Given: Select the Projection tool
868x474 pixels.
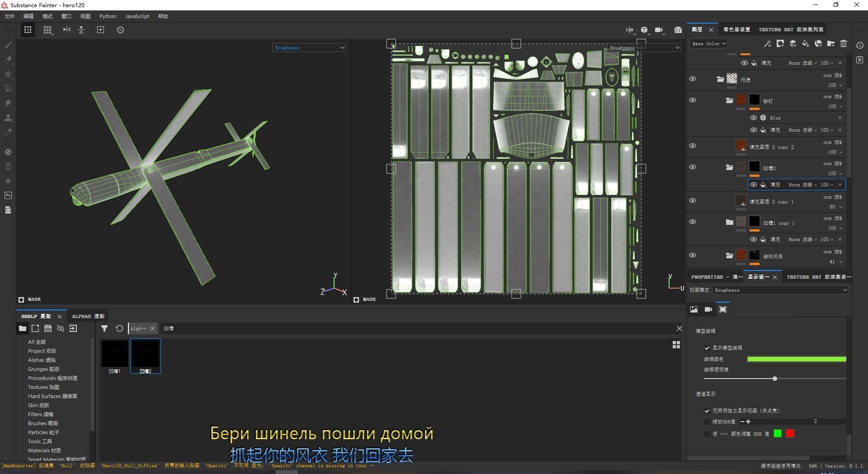Looking at the screenshot, I should pyautogui.click(x=8, y=74).
